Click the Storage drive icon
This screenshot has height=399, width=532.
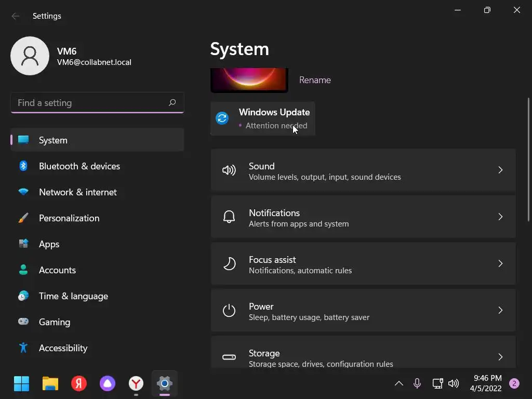pyautogui.click(x=229, y=357)
